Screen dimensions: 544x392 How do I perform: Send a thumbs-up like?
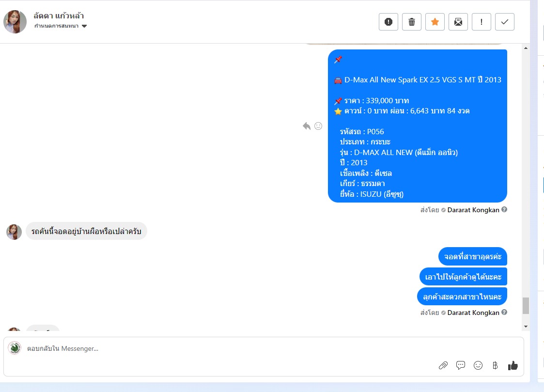(513, 365)
